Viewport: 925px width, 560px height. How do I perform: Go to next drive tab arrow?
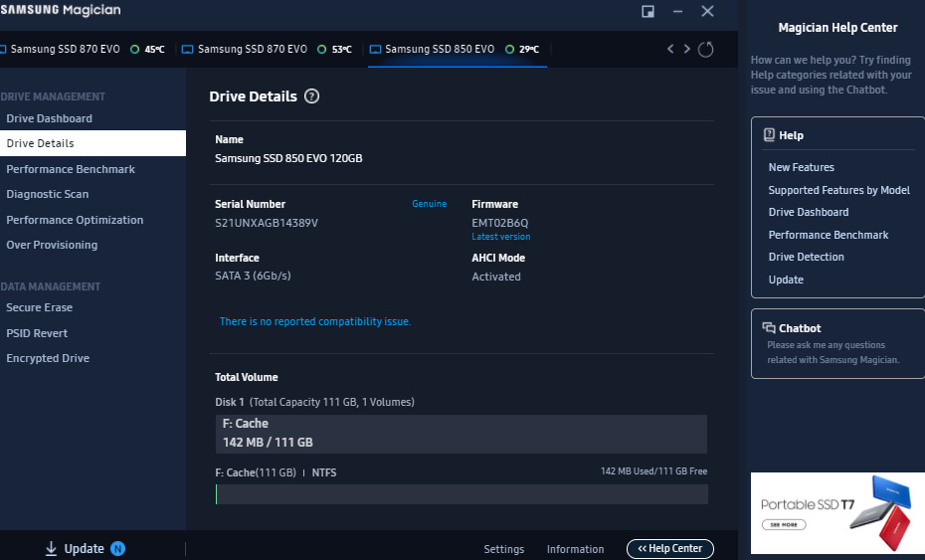coord(686,49)
